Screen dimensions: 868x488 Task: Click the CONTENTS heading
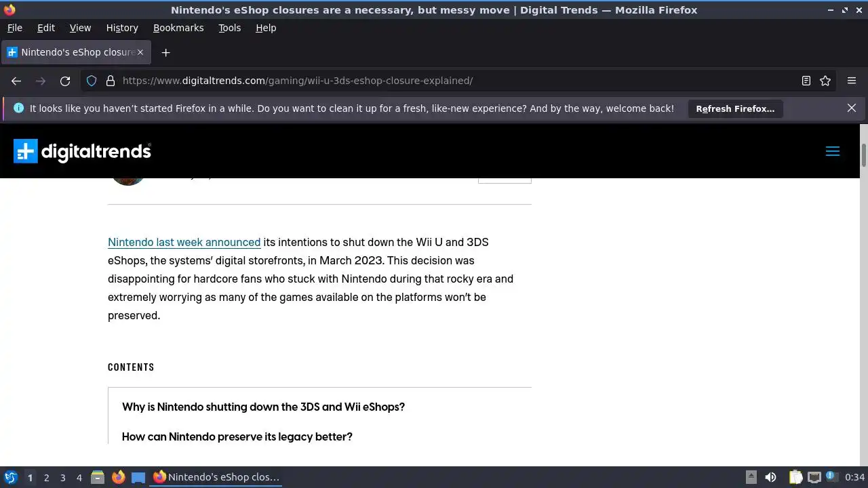point(131,367)
